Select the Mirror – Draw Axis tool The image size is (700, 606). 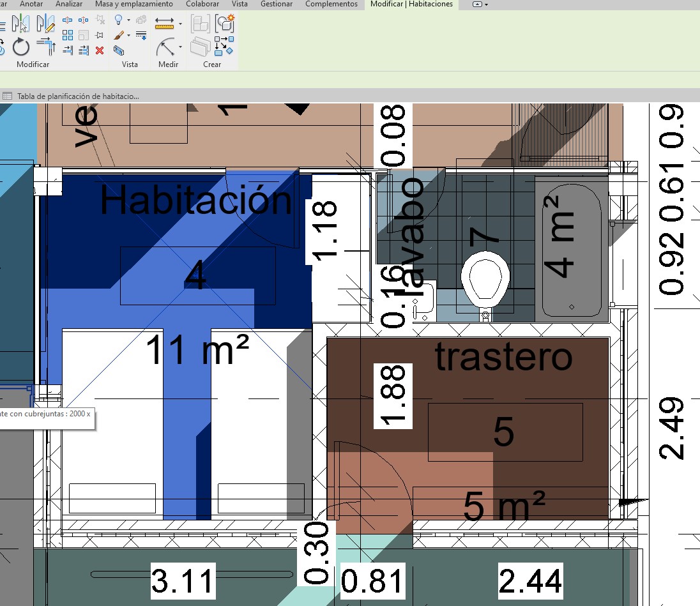45,24
